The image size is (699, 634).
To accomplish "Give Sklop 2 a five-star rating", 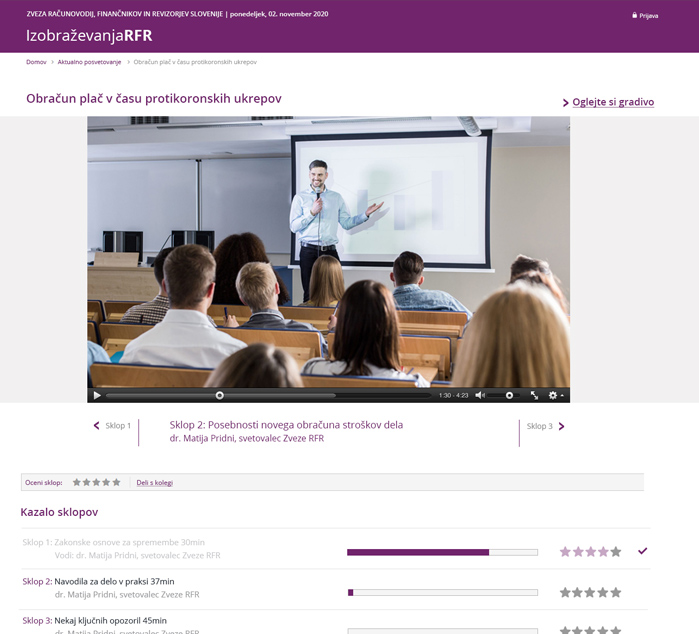I will (x=616, y=592).
